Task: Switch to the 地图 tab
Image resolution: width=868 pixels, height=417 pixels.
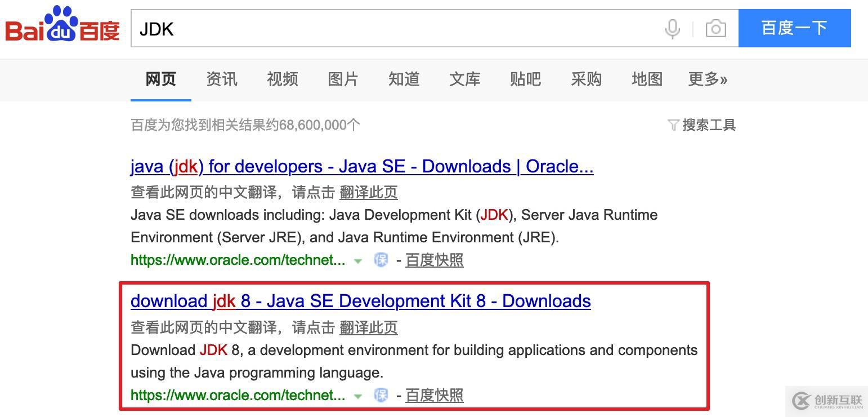Action: 647,79
